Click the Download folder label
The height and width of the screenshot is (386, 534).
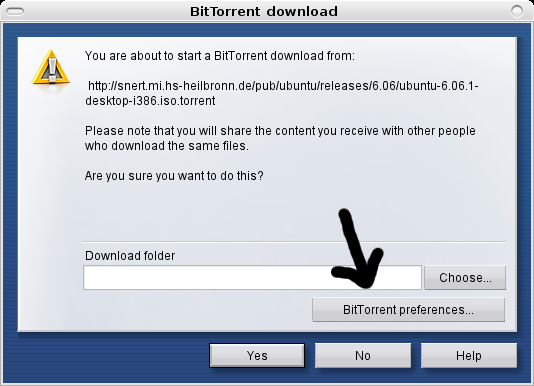tap(130, 256)
